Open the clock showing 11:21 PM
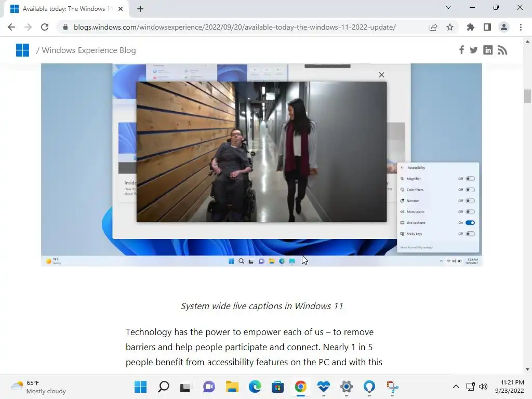532x399 pixels. (x=510, y=387)
